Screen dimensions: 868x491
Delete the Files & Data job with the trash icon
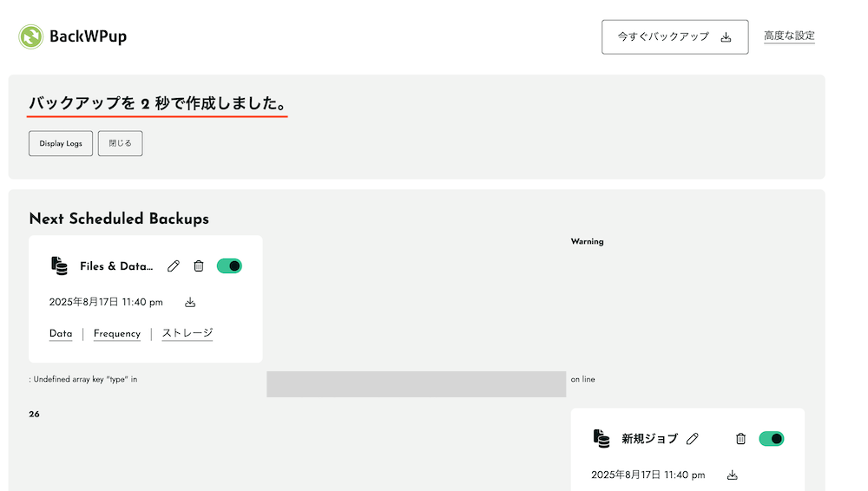pos(198,266)
